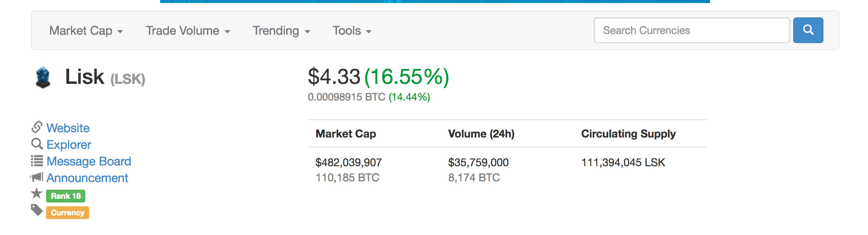Click the star icon beside Rank 18
868x235 pixels.
coord(37,193)
